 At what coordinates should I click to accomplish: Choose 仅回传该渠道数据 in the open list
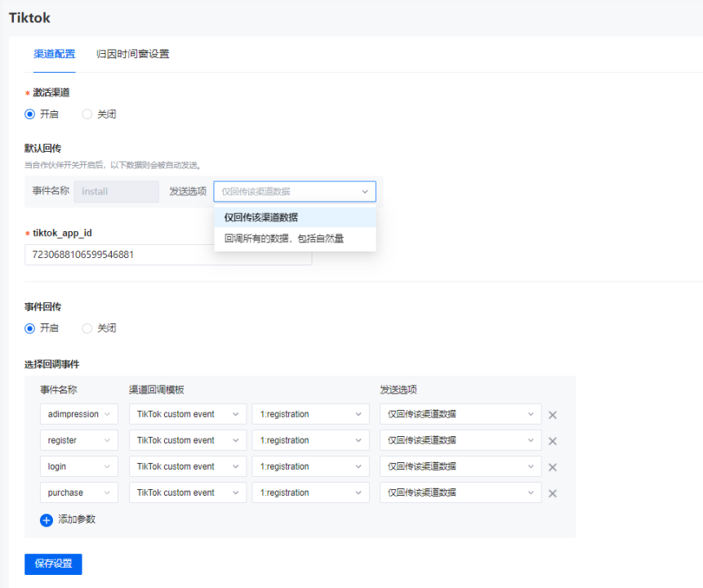(x=295, y=217)
